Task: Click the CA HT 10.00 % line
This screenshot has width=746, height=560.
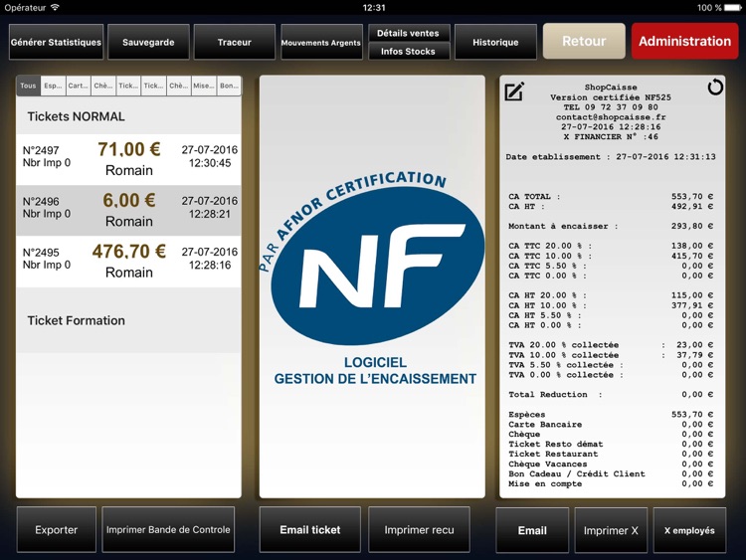Action: [x=611, y=305]
